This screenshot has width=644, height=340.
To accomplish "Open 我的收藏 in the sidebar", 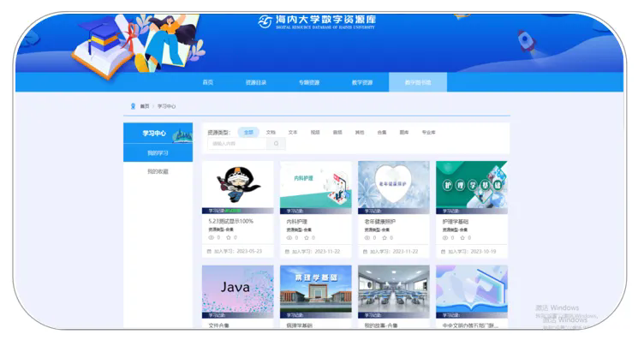I will pos(158,171).
